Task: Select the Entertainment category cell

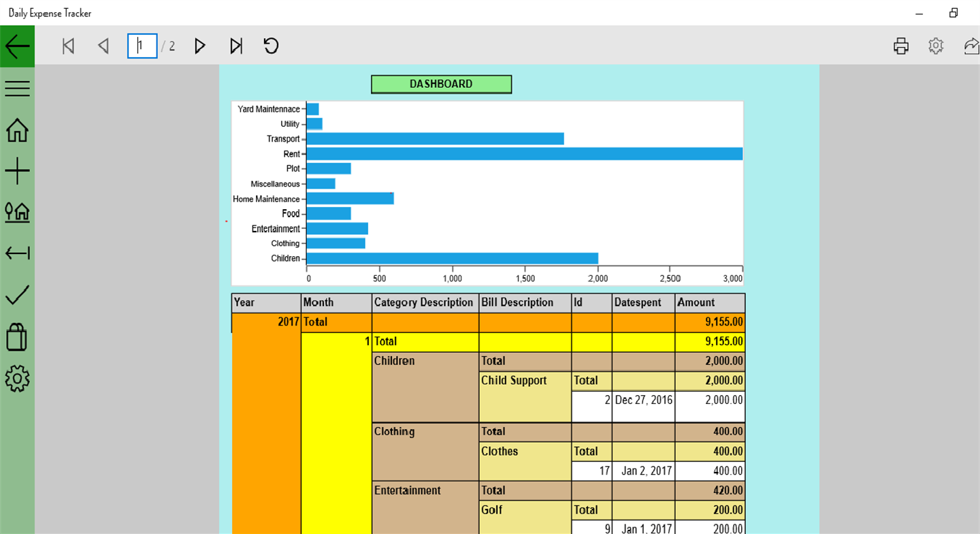Action: pos(425,507)
